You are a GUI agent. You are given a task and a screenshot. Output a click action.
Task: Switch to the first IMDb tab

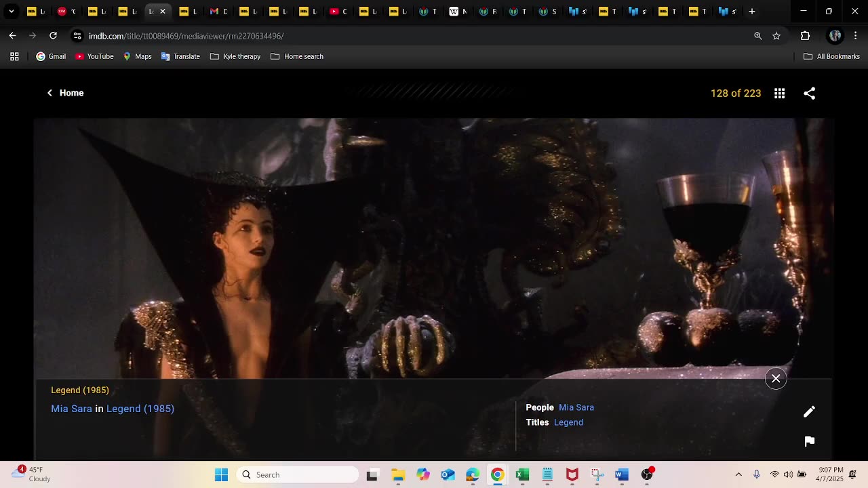37,12
